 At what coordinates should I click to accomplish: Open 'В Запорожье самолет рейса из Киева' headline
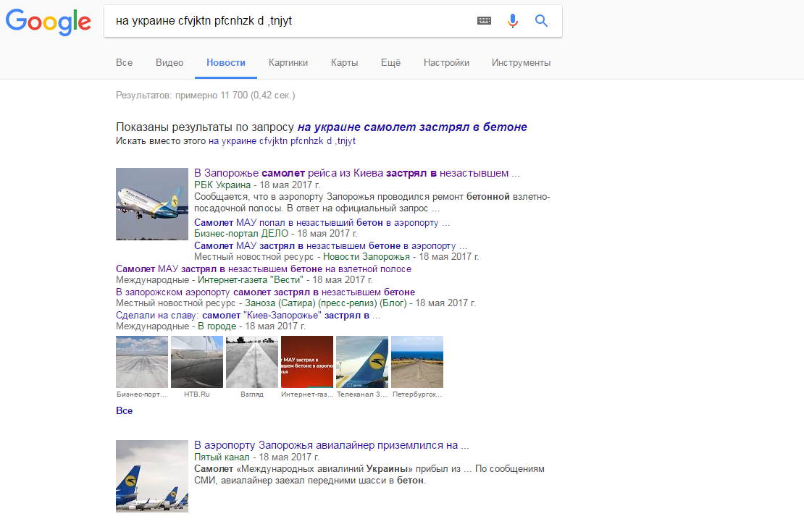pyautogui.click(x=357, y=173)
